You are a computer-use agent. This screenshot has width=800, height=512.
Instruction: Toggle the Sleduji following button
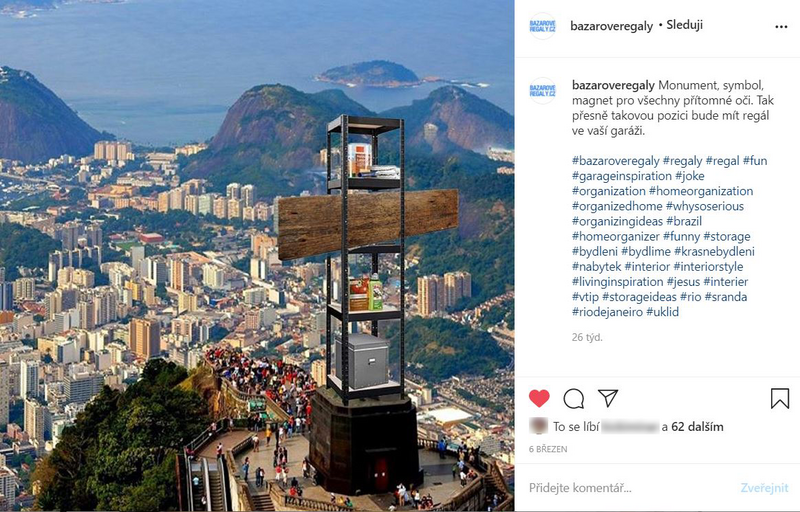tap(684, 25)
